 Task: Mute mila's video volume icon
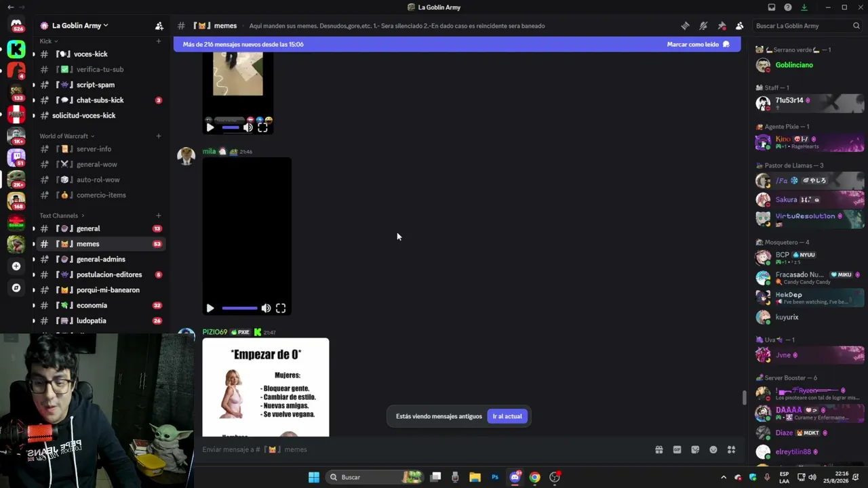pos(266,308)
